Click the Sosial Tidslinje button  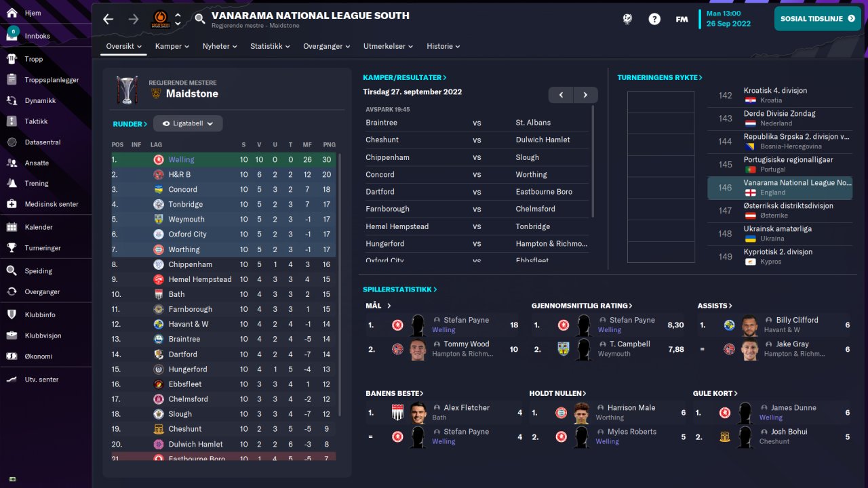click(x=817, y=19)
